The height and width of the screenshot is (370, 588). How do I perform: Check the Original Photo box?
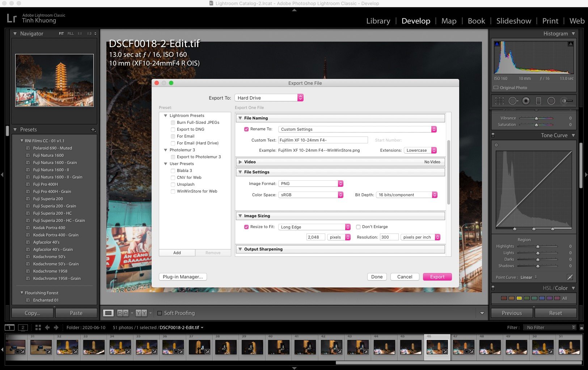click(x=496, y=88)
